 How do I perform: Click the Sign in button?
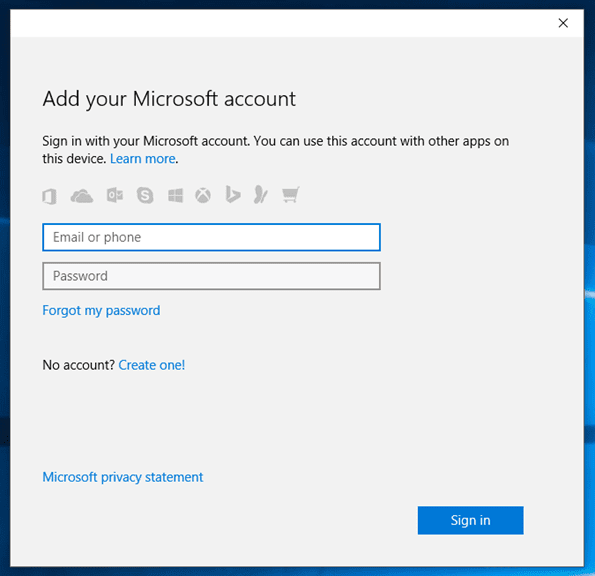pyautogui.click(x=471, y=520)
